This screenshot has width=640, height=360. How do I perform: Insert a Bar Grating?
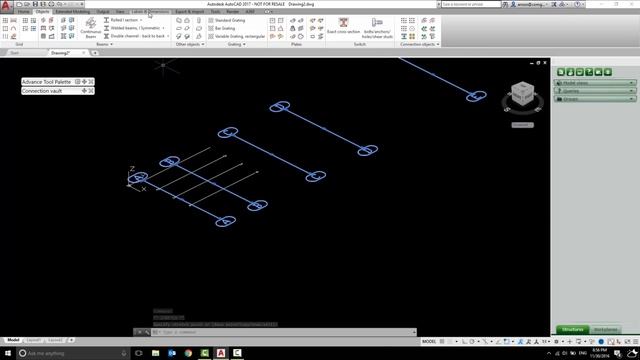coord(222,28)
